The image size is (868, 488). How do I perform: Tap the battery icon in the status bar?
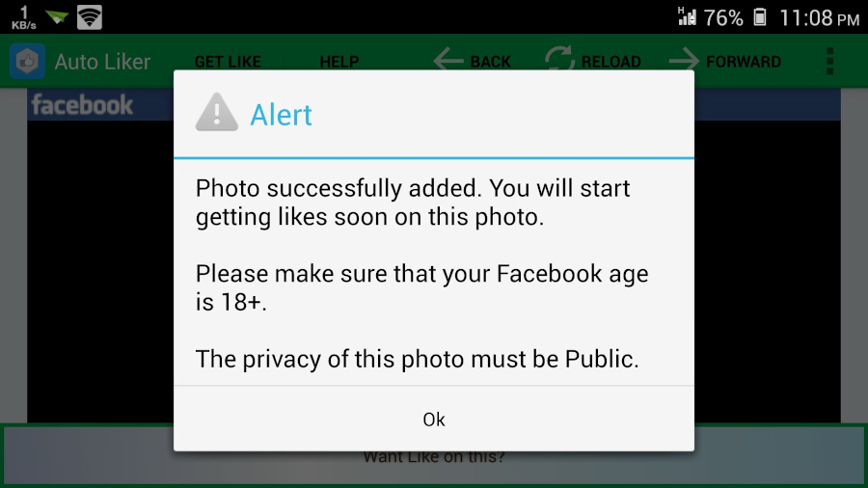point(760,17)
